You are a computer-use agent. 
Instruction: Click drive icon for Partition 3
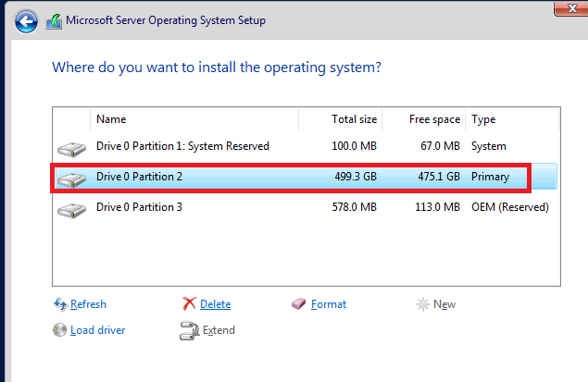(x=69, y=208)
